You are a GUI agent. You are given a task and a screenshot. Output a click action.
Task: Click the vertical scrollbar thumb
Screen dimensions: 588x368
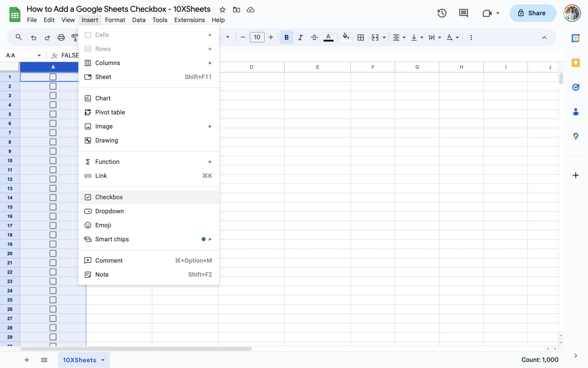click(561, 78)
